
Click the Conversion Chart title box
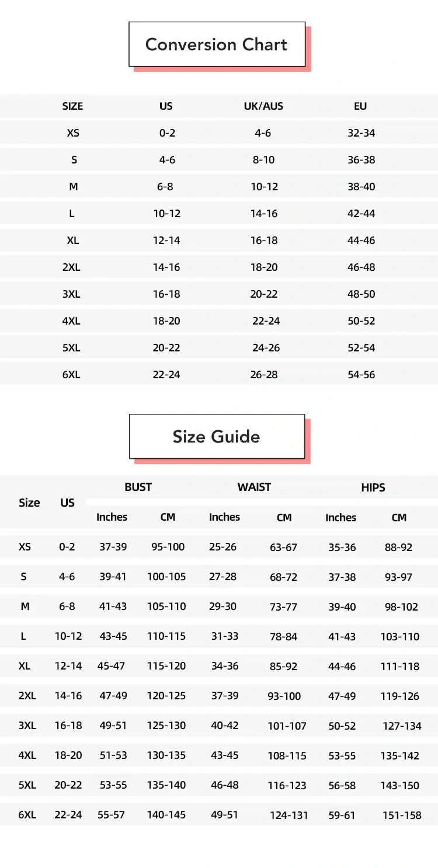pos(217,44)
